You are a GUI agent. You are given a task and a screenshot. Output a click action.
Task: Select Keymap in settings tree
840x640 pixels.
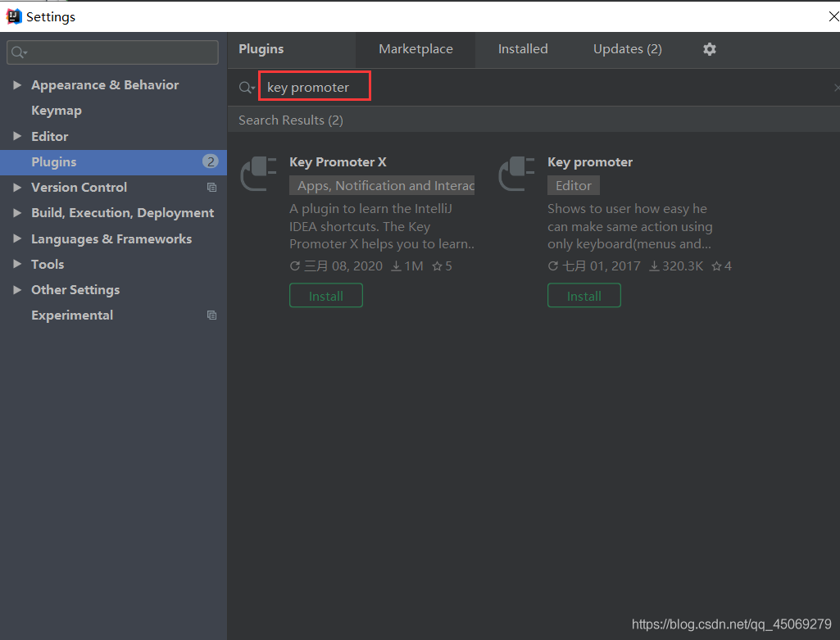[x=57, y=111]
